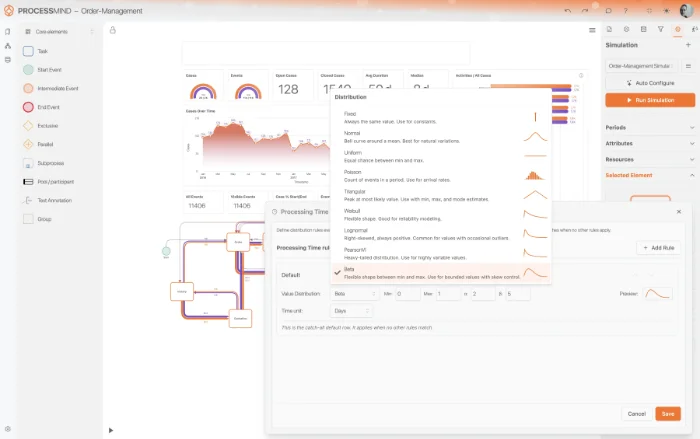Add a new simulation with plus icon

(x=688, y=45)
